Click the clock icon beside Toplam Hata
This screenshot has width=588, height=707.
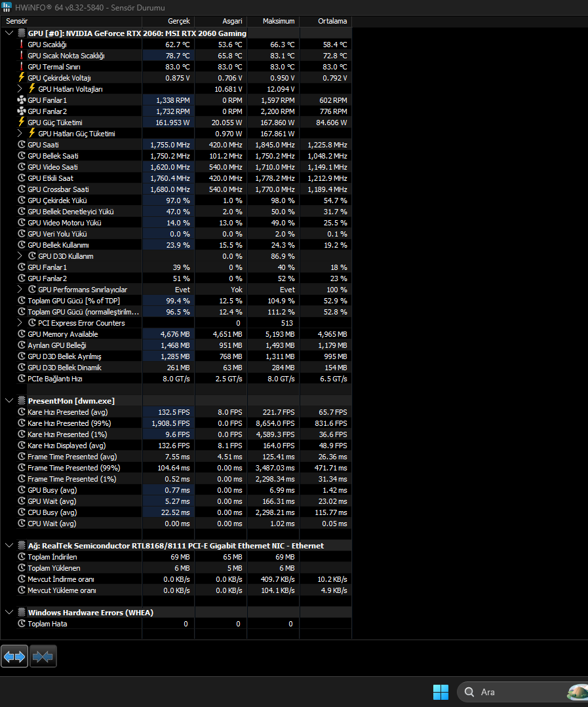21,624
